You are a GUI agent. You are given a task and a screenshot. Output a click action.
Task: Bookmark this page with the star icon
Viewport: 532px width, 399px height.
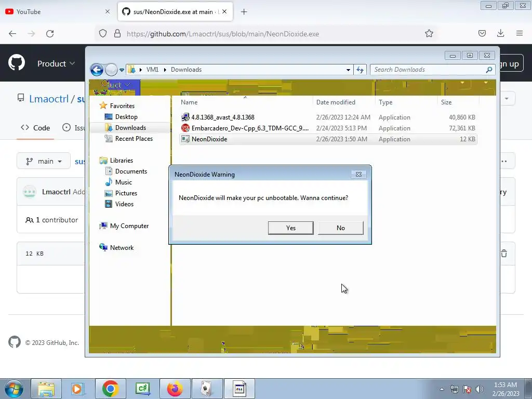429,33
